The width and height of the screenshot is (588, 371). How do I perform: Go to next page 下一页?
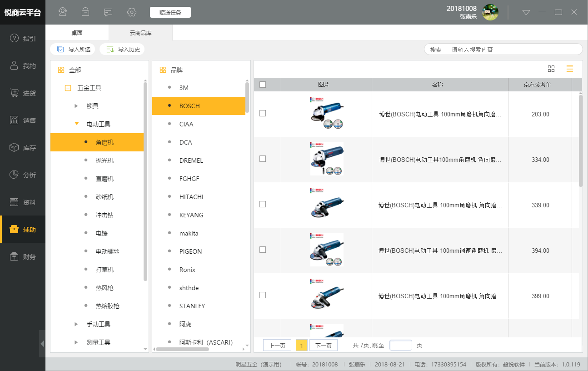324,346
